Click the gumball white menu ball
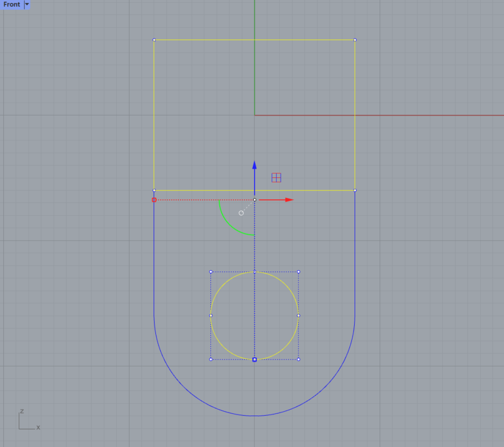 [241, 213]
